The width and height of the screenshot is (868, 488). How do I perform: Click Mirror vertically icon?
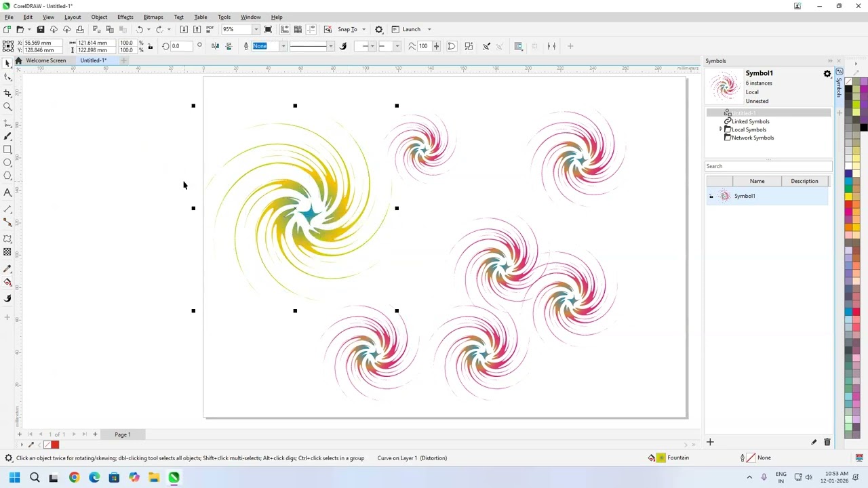229,46
